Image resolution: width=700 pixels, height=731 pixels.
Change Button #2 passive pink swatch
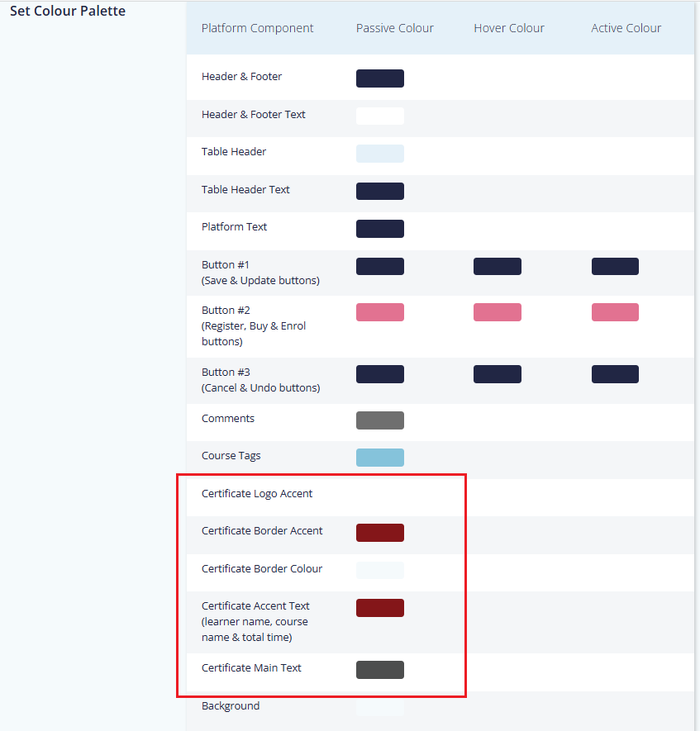pyautogui.click(x=380, y=312)
